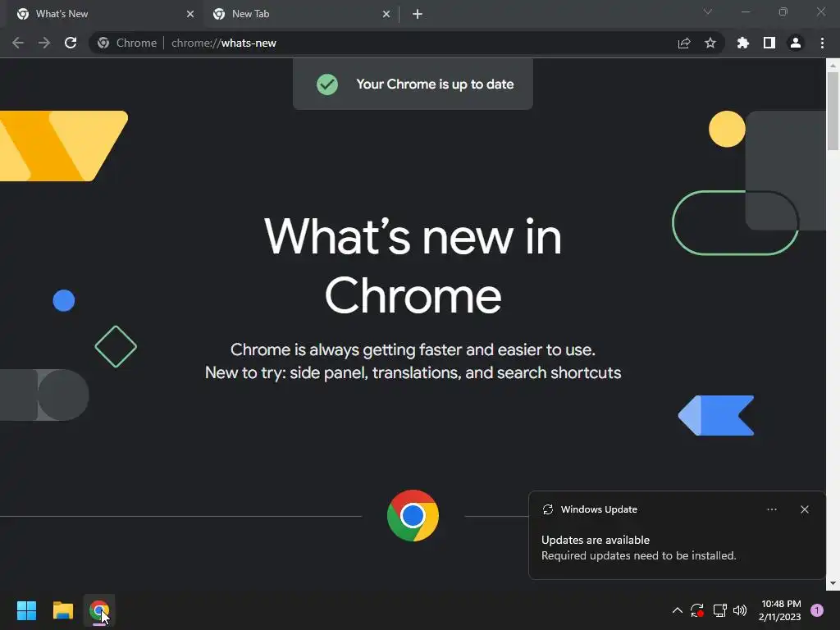The image size is (840, 630).
Task: Select the 'What's new in Chrome' heading
Action: point(413,267)
